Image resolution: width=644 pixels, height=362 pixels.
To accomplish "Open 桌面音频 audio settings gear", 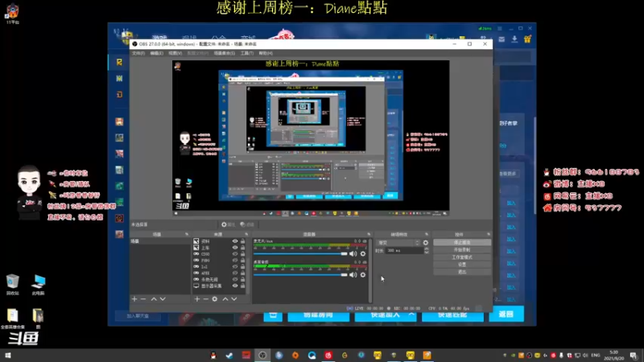I will click(x=363, y=274).
